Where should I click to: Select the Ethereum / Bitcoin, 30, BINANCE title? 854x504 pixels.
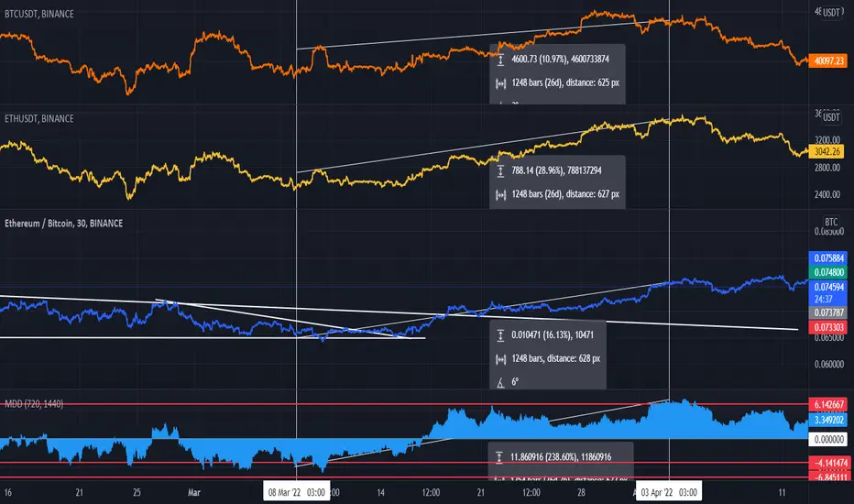(64, 224)
